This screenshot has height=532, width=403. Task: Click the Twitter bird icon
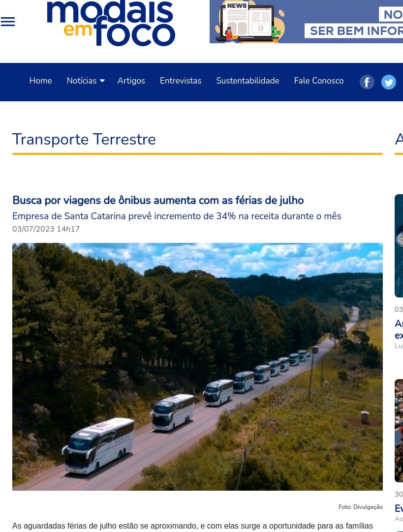[x=388, y=82]
